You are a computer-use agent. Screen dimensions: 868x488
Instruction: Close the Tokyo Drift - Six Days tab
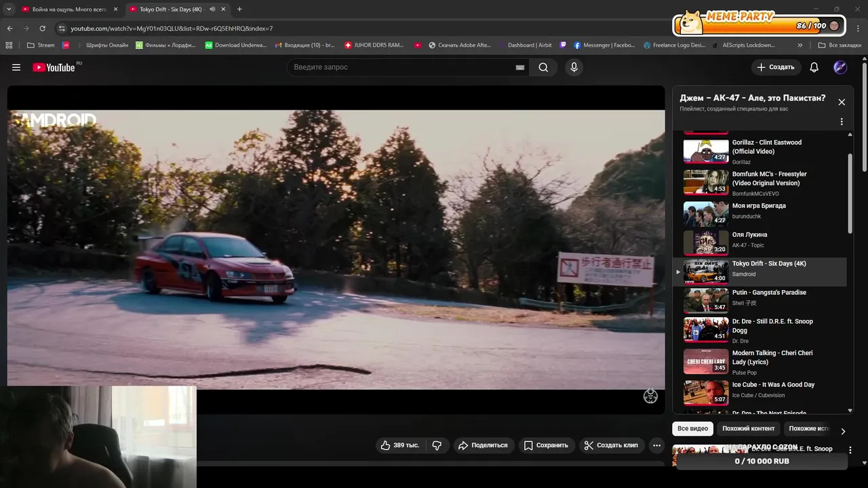[x=224, y=9]
